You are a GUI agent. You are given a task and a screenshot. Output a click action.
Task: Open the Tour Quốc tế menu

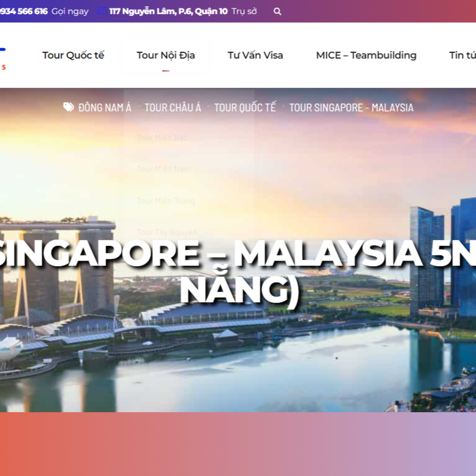[73, 55]
